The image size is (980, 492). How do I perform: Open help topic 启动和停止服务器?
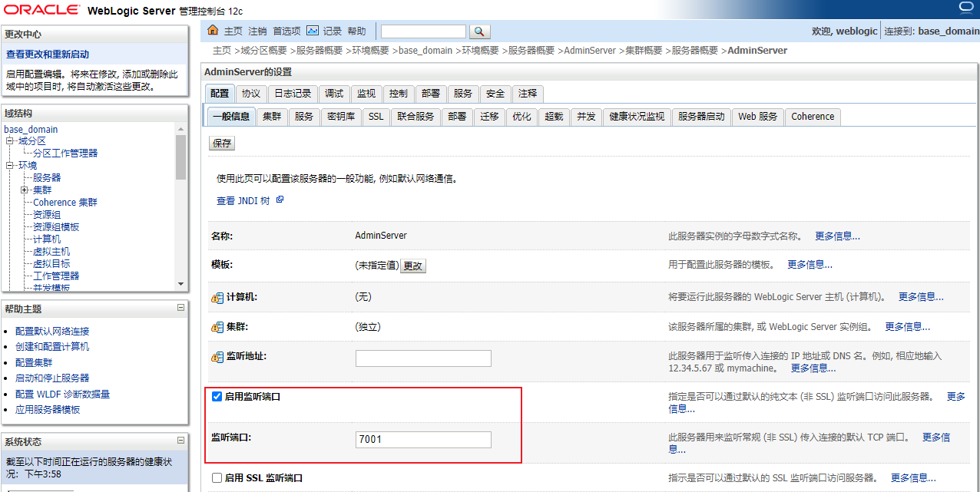52,378
